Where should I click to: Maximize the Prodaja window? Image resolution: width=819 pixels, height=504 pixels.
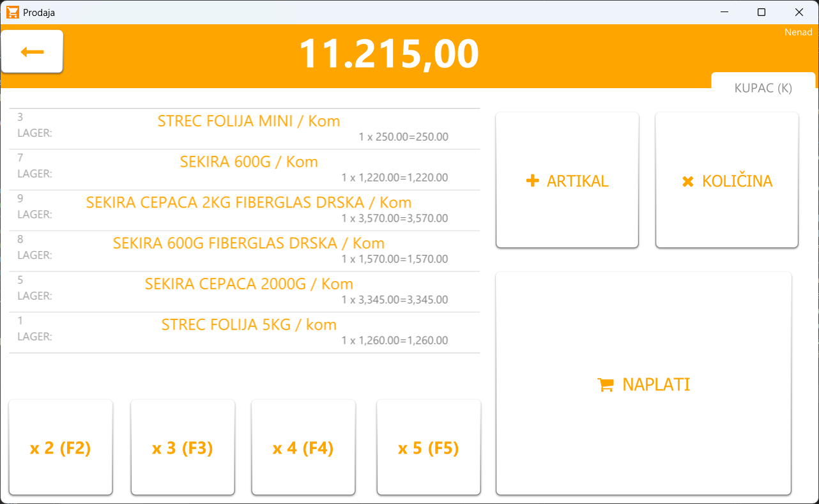click(x=761, y=12)
